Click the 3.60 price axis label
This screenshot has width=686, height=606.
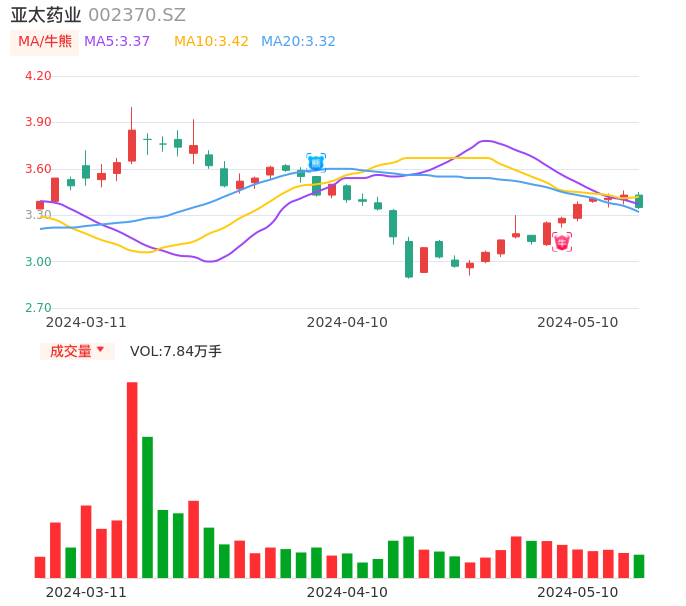38,169
